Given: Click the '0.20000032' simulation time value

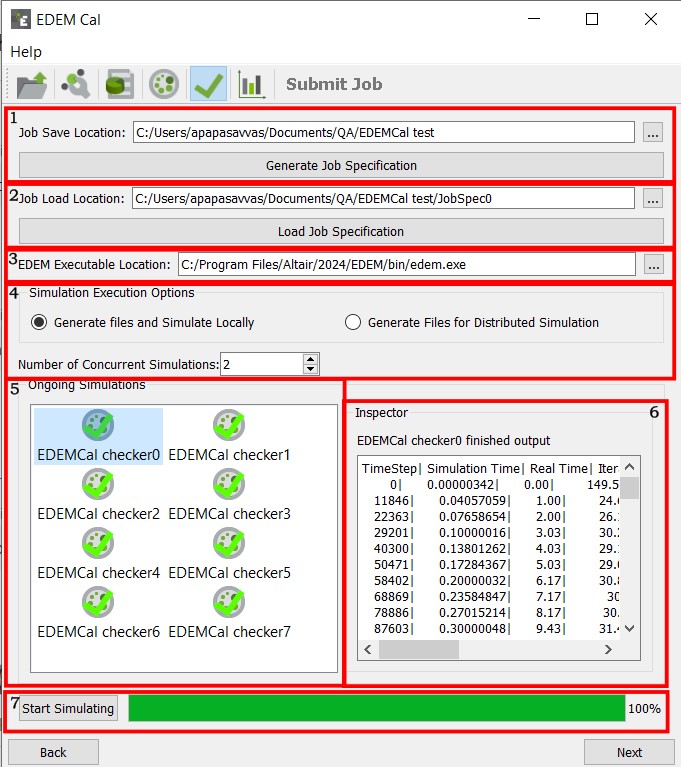Looking at the screenshot, I should (472, 581).
